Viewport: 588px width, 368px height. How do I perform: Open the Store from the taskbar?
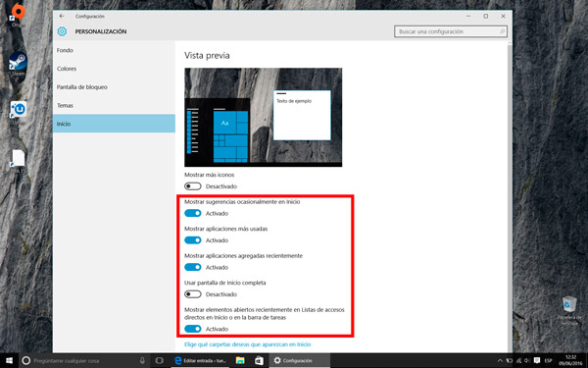click(x=259, y=360)
